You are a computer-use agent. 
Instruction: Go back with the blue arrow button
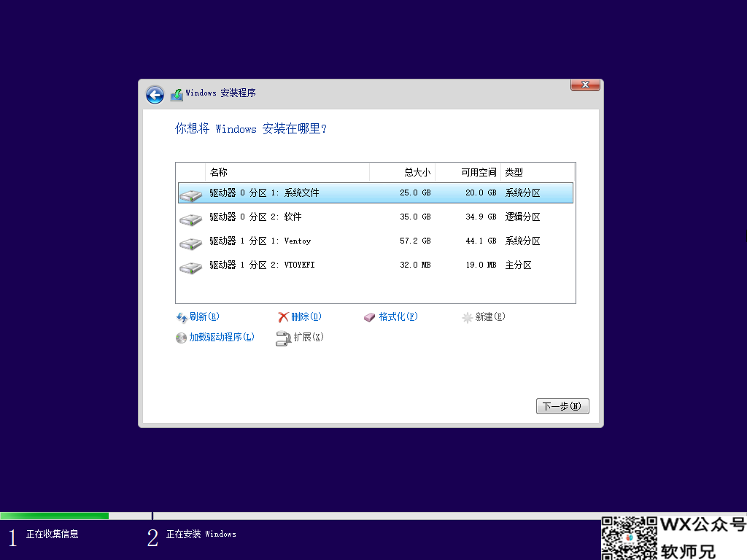[155, 95]
